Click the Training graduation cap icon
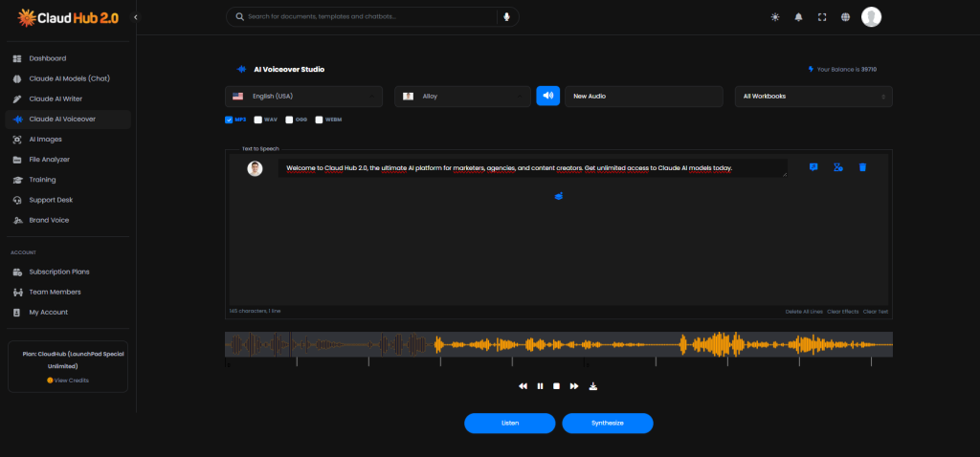The height and width of the screenshot is (457, 980). click(17, 180)
